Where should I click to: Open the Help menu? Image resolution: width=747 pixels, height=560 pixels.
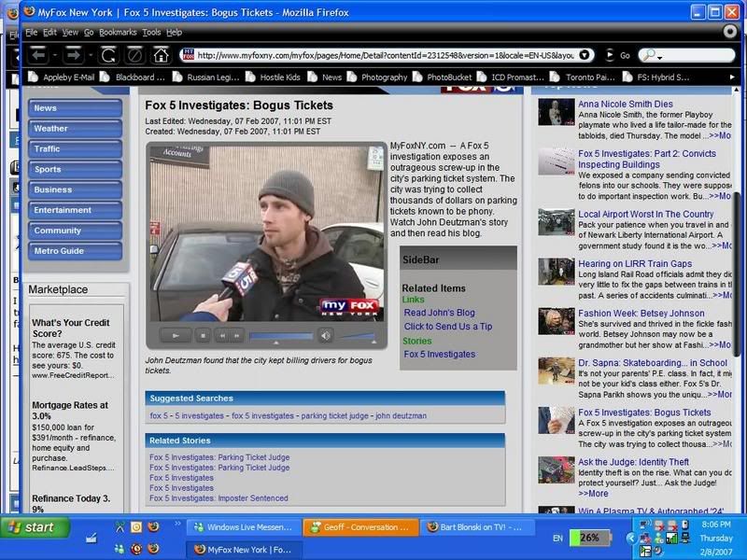point(174,33)
